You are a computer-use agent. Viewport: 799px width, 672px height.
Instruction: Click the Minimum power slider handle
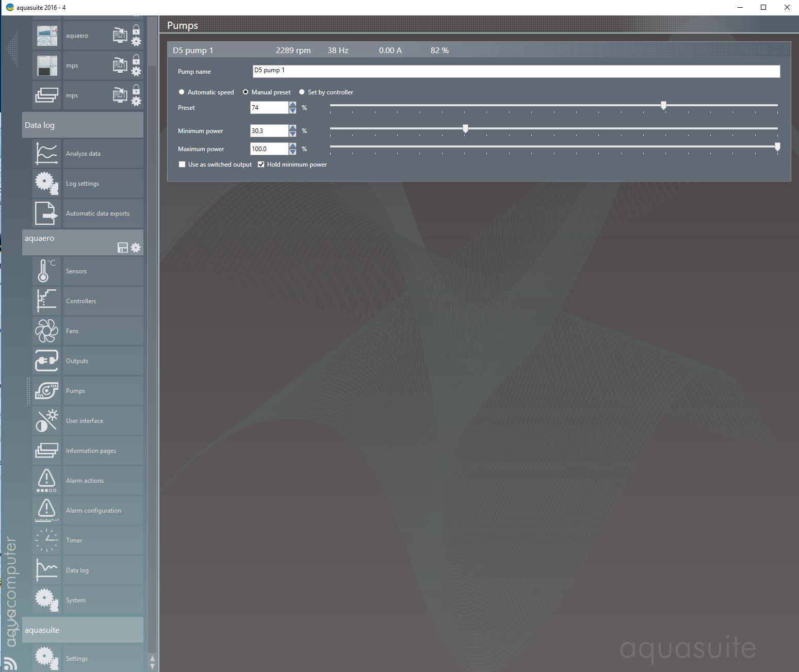coord(465,129)
